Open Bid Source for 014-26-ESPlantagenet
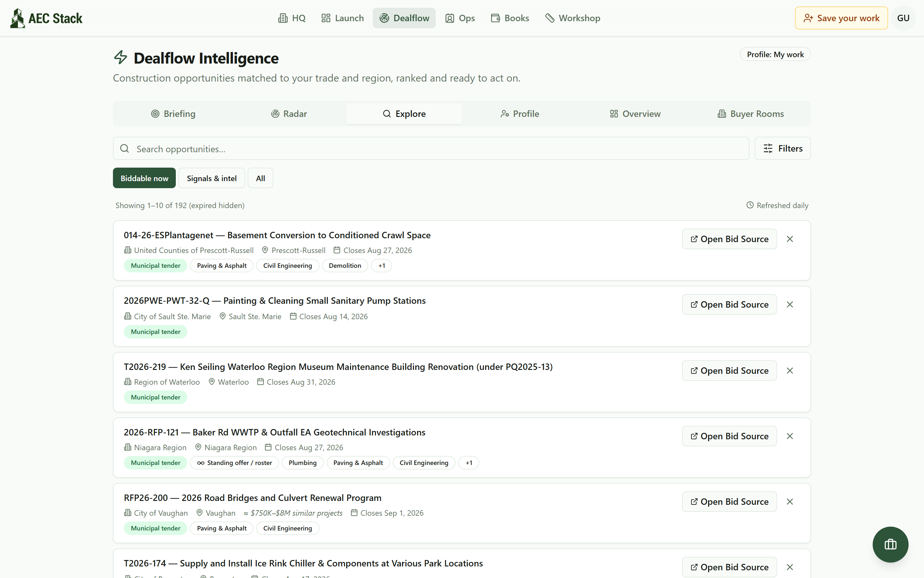This screenshot has width=924, height=578. [x=729, y=239]
